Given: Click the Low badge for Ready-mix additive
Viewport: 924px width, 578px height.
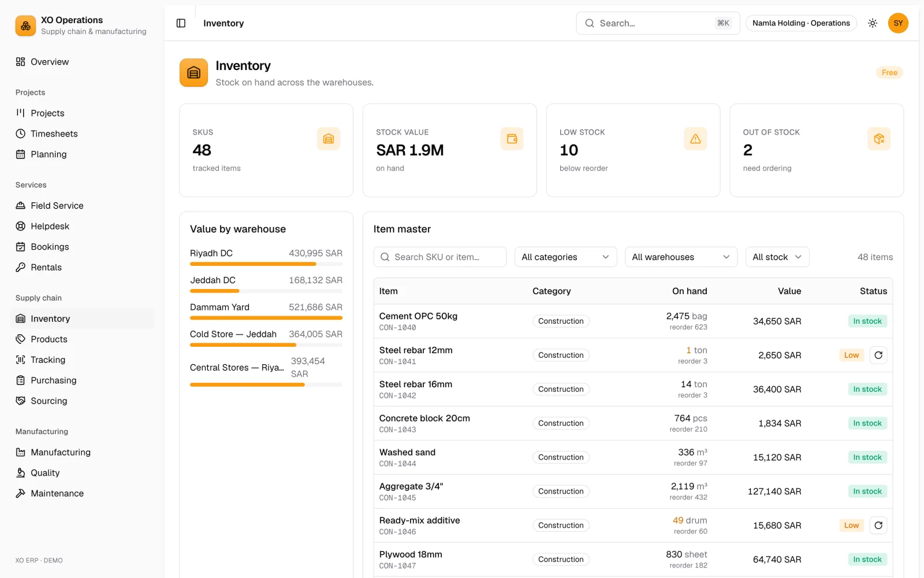Looking at the screenshot, I should [851, 525].
